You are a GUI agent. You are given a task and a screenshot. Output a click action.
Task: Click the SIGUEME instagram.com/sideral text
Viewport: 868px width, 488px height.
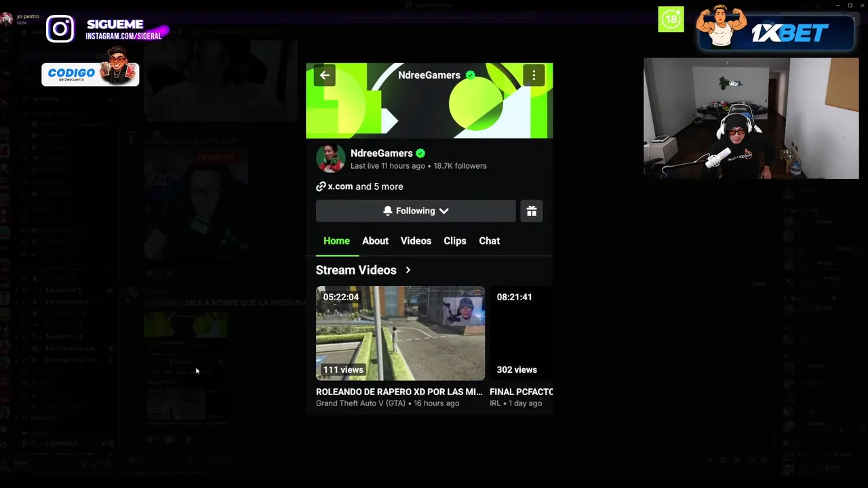pyautogui.click(x=123, y=29)
